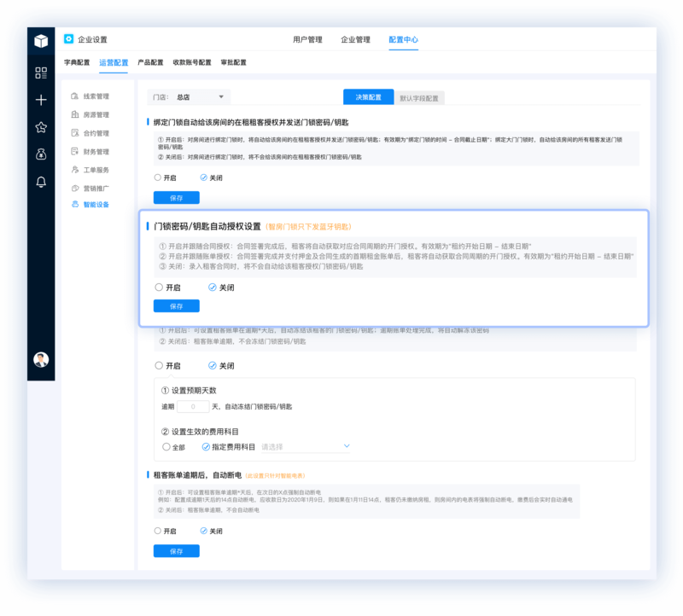Click 保存 button in highlighted 门锁密码 section
This screenshot has height=616, width=683.
pos(177,306)
